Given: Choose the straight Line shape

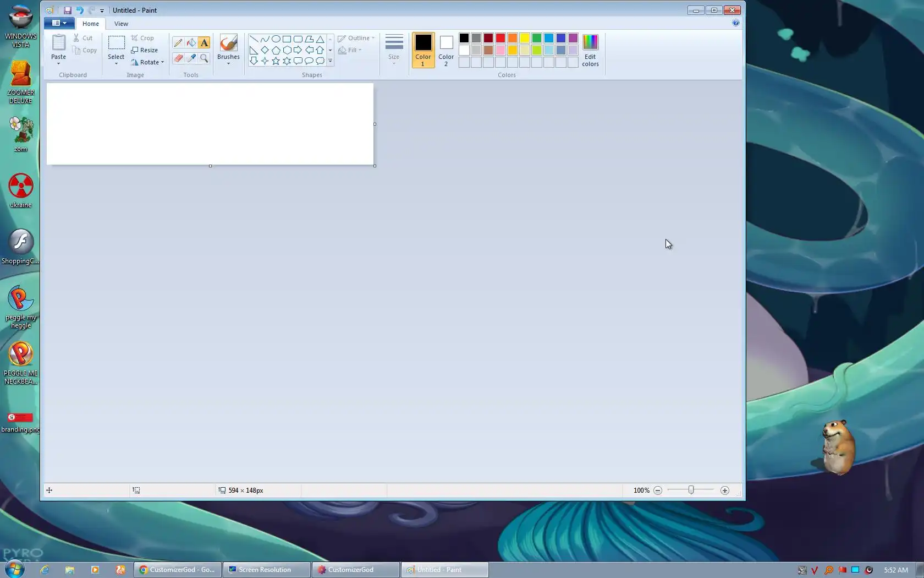Looking at the screenshot, I should click(254, 39).
